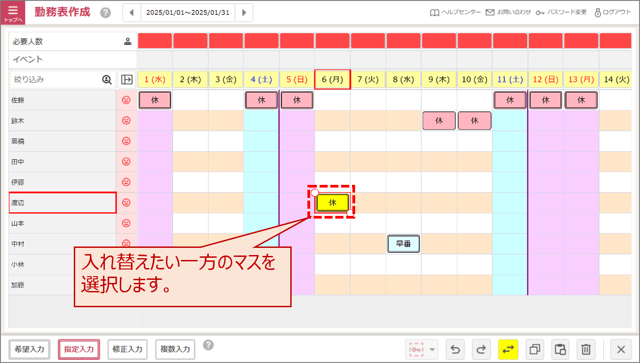Click the ログアウト link
This screenshot has width=640, height=363.
[613, 13]
